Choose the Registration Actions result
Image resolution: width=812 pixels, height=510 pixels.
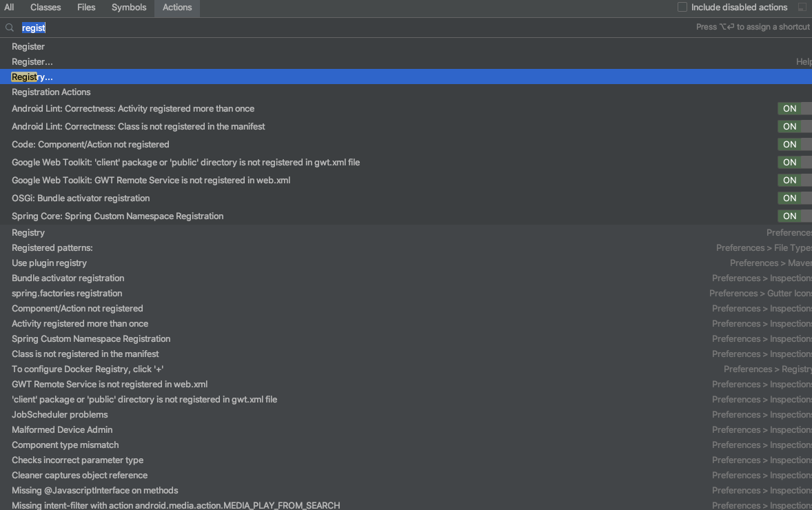point(51,92)
